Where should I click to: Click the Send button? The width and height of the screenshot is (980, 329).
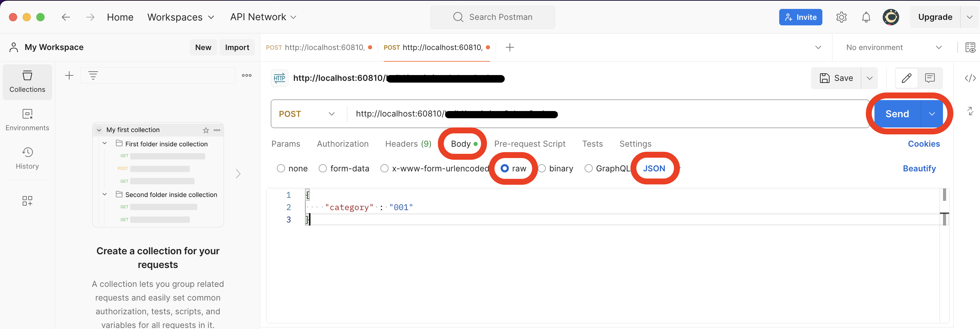point(897,114)
